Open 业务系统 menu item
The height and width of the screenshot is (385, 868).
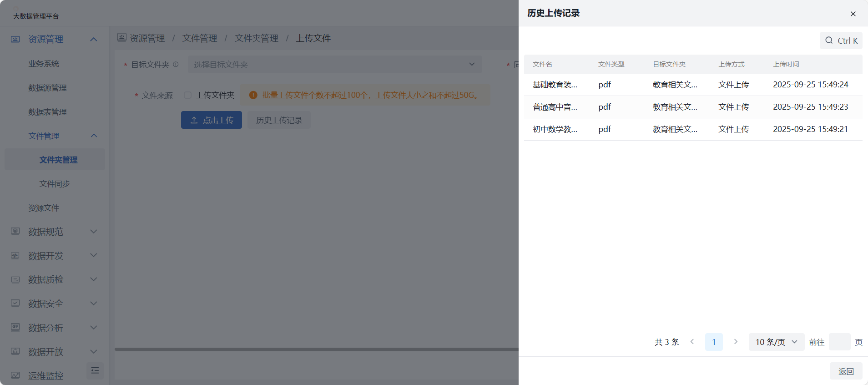tap(44, 64)
